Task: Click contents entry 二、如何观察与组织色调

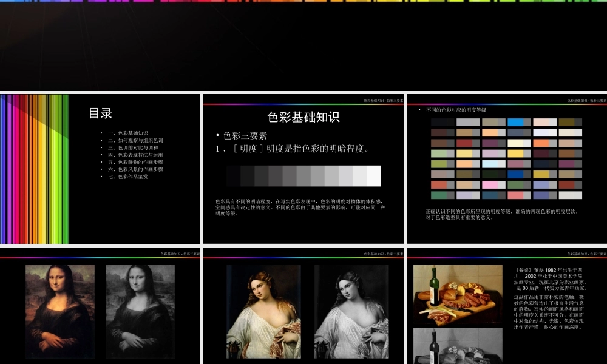Action: click(x=135, y=140)
